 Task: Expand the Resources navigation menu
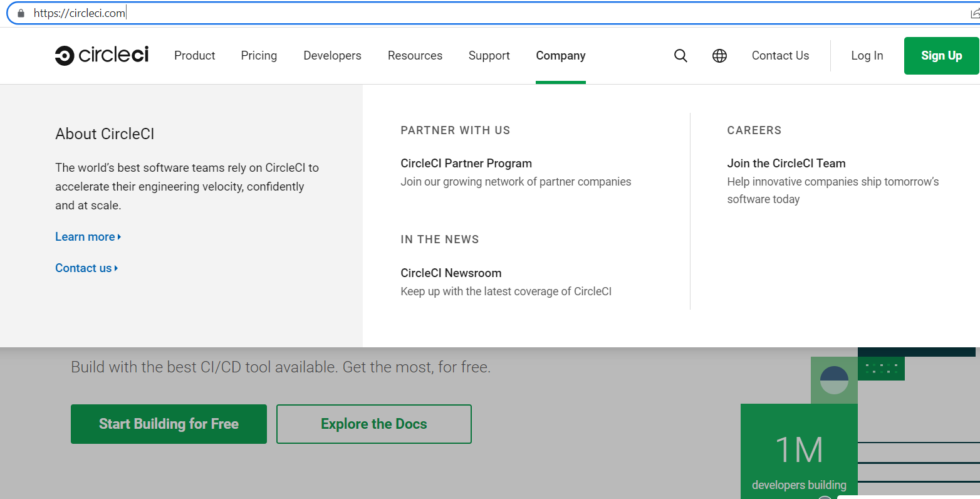pos(415,56)
